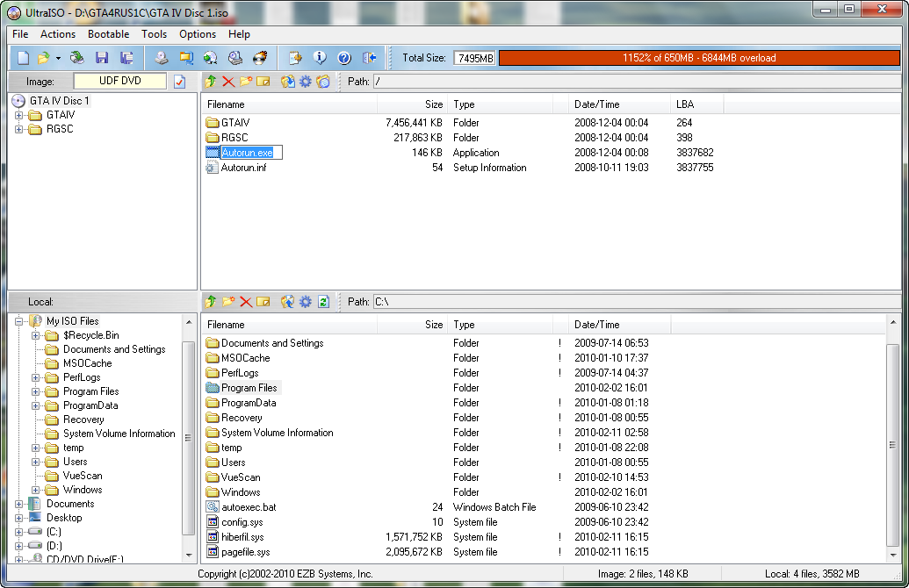
Task: Click the Help question mark icon
Action: click(x=344, y=58)
